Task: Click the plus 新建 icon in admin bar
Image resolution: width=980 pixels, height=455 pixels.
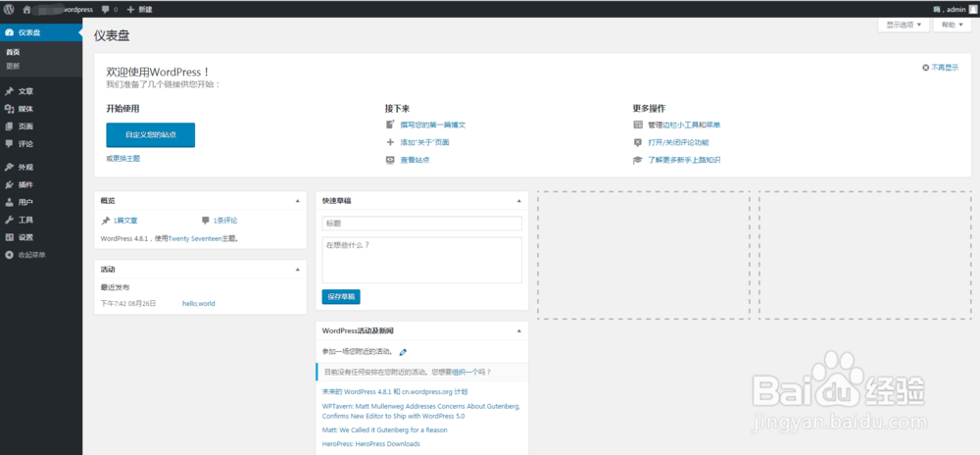Action: pos(130,10)
